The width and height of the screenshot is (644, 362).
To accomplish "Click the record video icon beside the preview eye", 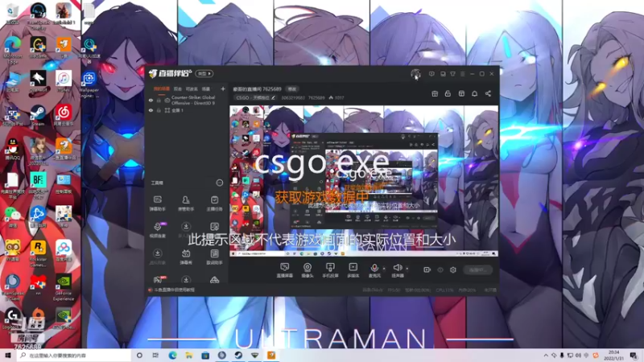I will pos(427,270).
